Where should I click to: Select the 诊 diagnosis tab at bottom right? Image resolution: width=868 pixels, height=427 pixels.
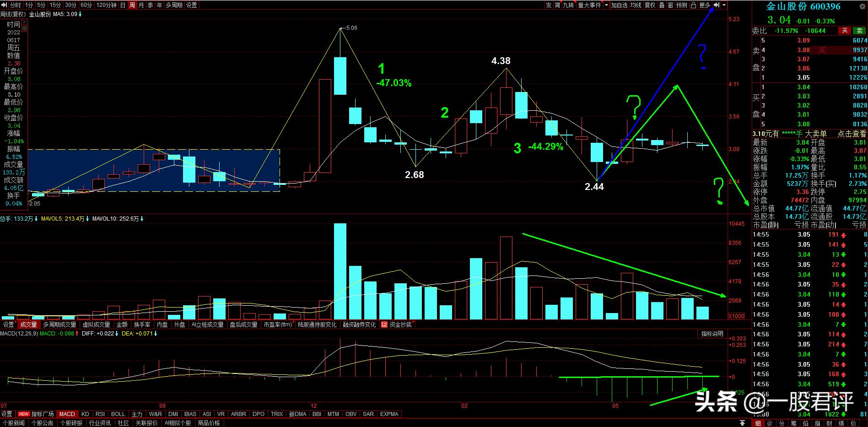(x=770, y=423)
